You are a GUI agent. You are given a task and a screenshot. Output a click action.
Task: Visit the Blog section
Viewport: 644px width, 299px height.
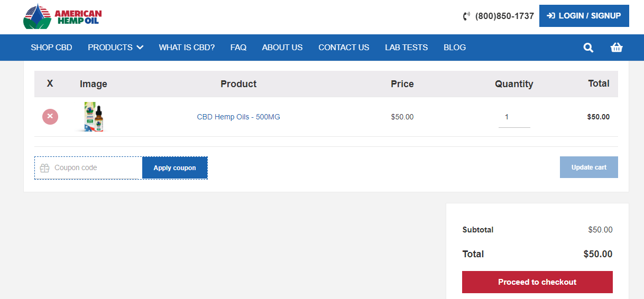(x=455, y=48)
